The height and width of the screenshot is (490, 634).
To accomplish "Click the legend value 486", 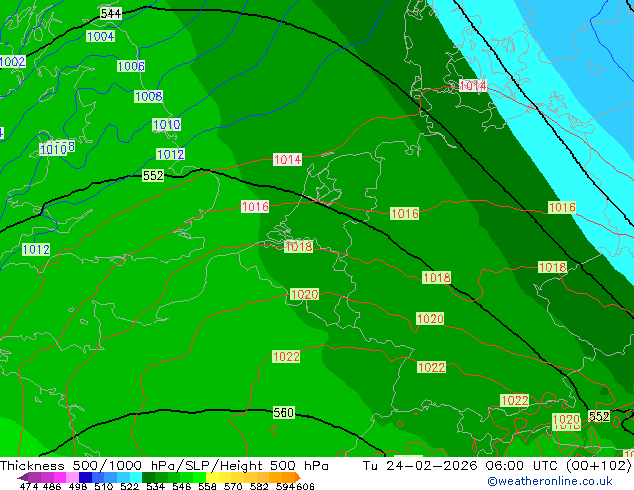I will click(52, 486).
